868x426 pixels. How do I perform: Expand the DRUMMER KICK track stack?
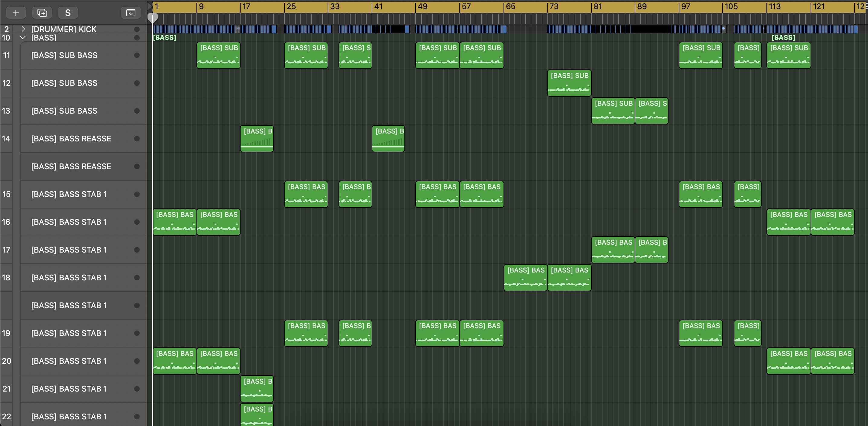[23, 29]
